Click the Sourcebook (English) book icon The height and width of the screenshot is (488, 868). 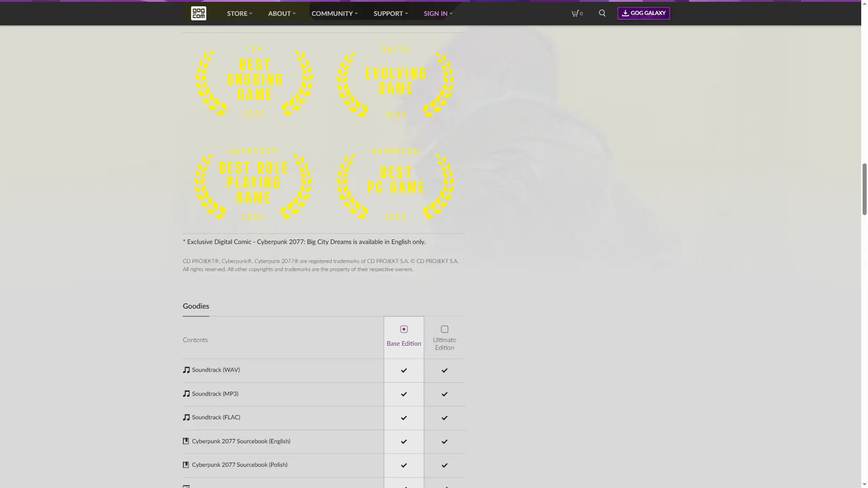(x=186, y=441)
